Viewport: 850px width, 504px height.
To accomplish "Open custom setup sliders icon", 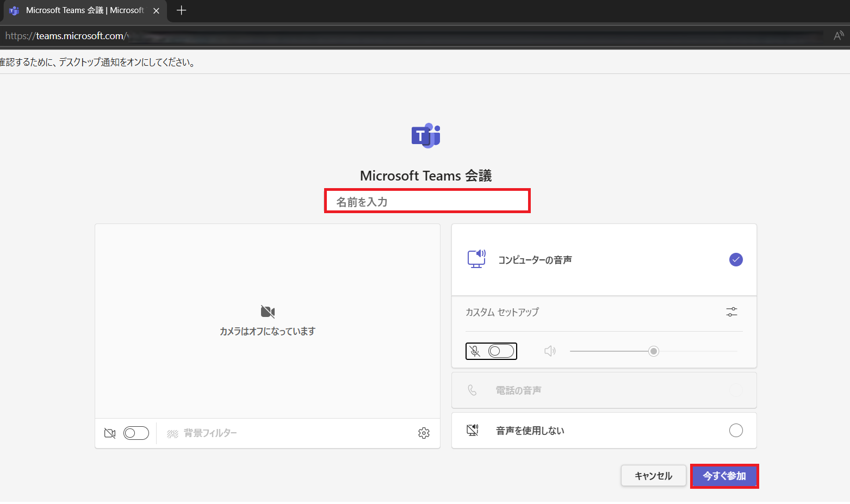I will pyautogui.click(x=731, y=312).
